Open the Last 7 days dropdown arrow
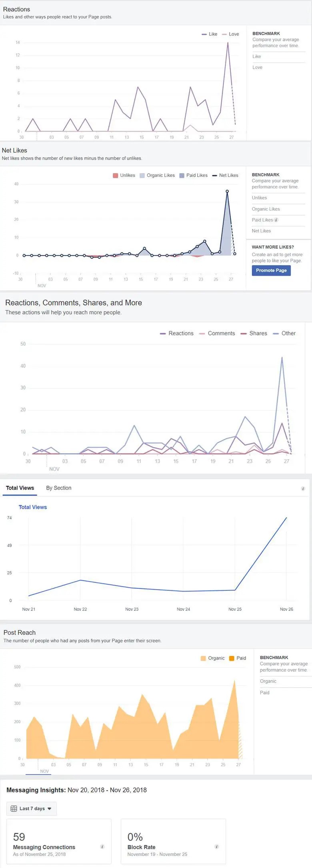 click(50, 808)
